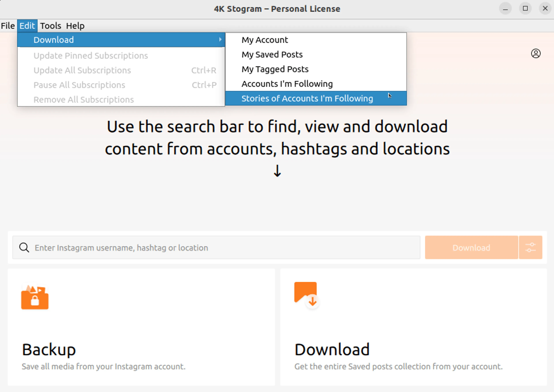Open the Help menu
Image resolution: width=554 pixels, height=392 pixels.
75,26
